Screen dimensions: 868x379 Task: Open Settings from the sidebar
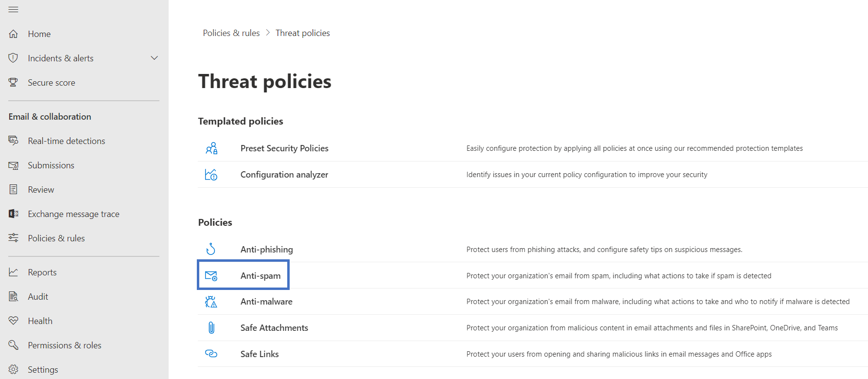(43, 370)
